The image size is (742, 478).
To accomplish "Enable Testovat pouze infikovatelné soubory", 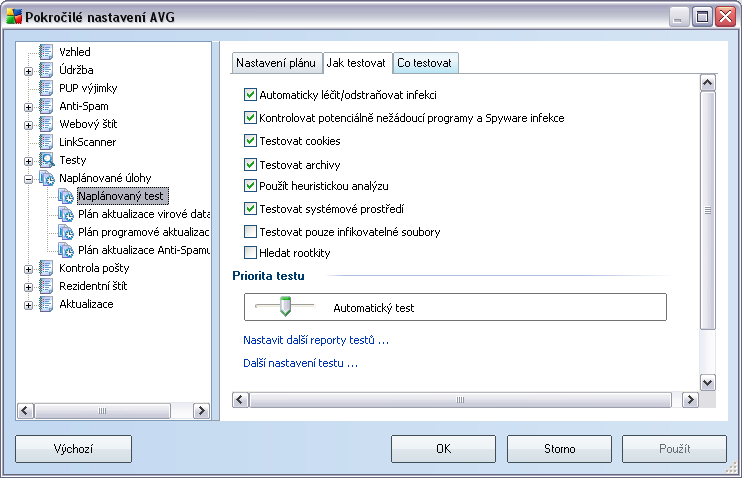I will coord(250,231).
